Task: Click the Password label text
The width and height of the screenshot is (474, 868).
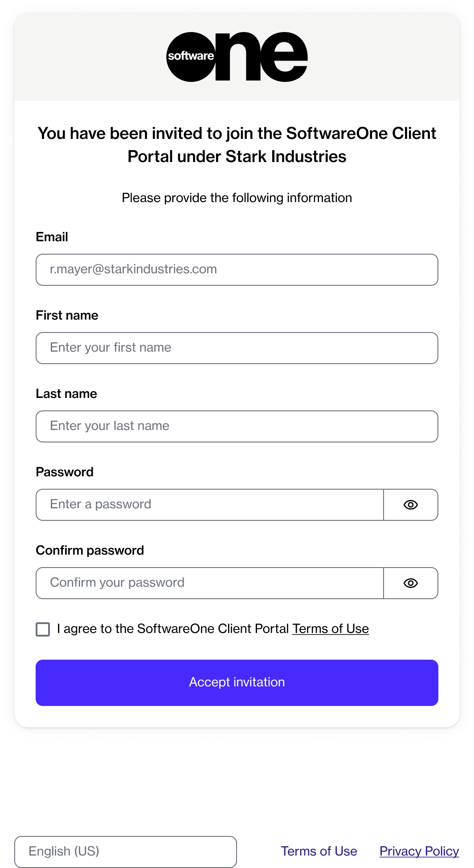Action: point(65,472)
